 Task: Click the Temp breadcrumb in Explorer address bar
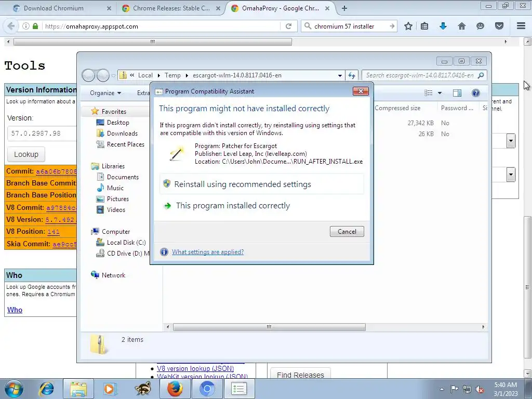[172, 75]
